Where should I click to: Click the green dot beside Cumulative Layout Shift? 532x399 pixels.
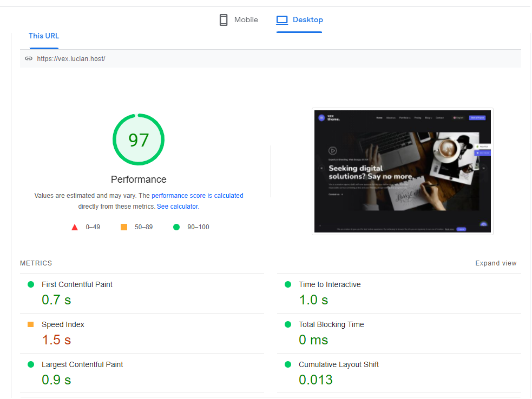[x=287, y=364]
